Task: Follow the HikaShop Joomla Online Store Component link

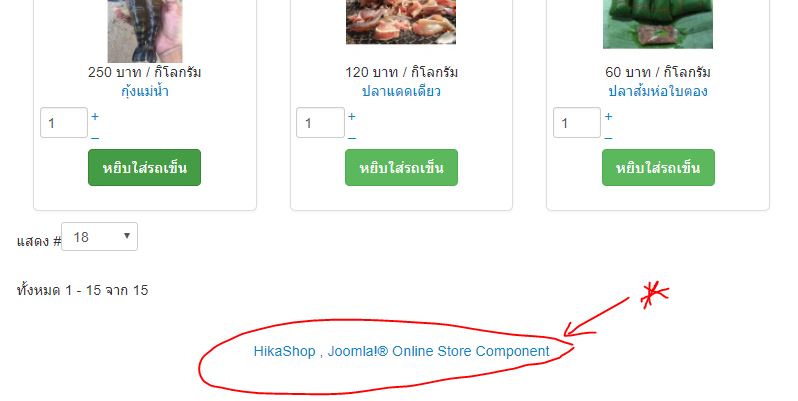Action: pos(402,351)
